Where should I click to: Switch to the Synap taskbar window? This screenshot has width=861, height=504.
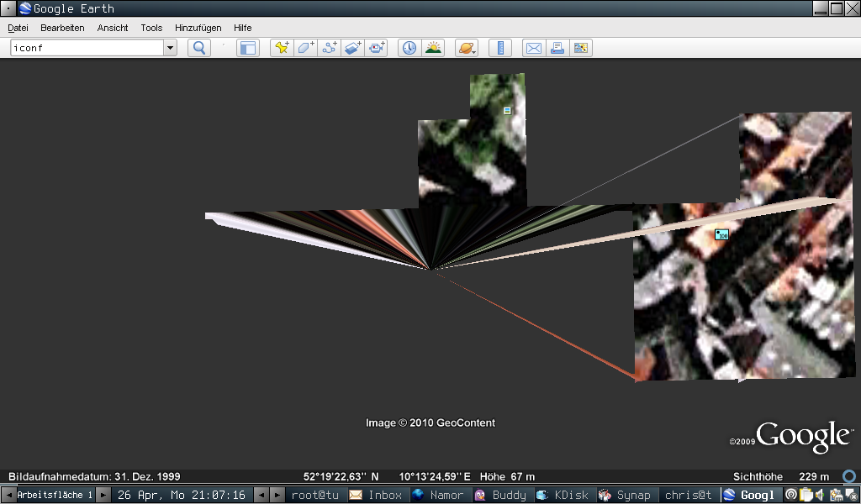pyautogui.click(x=626, y=495)
